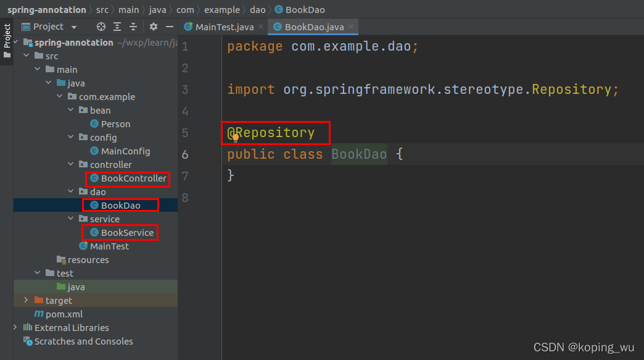The image size is (644, 360).
Task: Collapse the controller package
Action: pos(71,164)
